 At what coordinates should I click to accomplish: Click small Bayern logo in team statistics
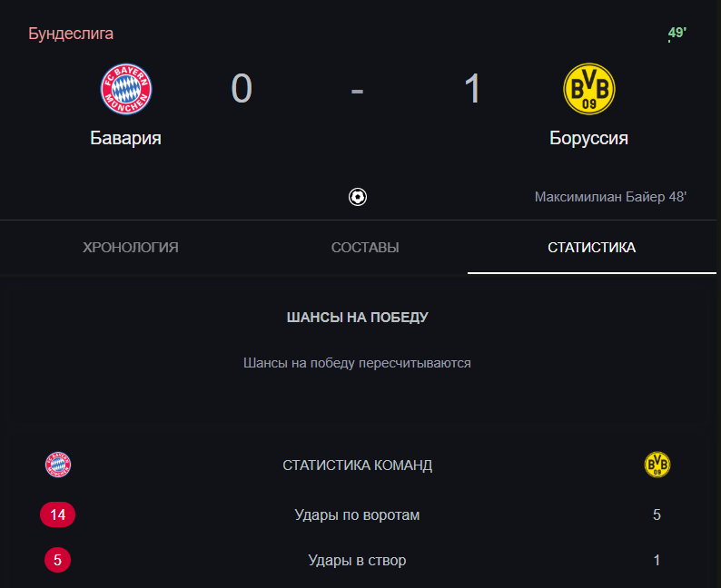tap(58, 465)
